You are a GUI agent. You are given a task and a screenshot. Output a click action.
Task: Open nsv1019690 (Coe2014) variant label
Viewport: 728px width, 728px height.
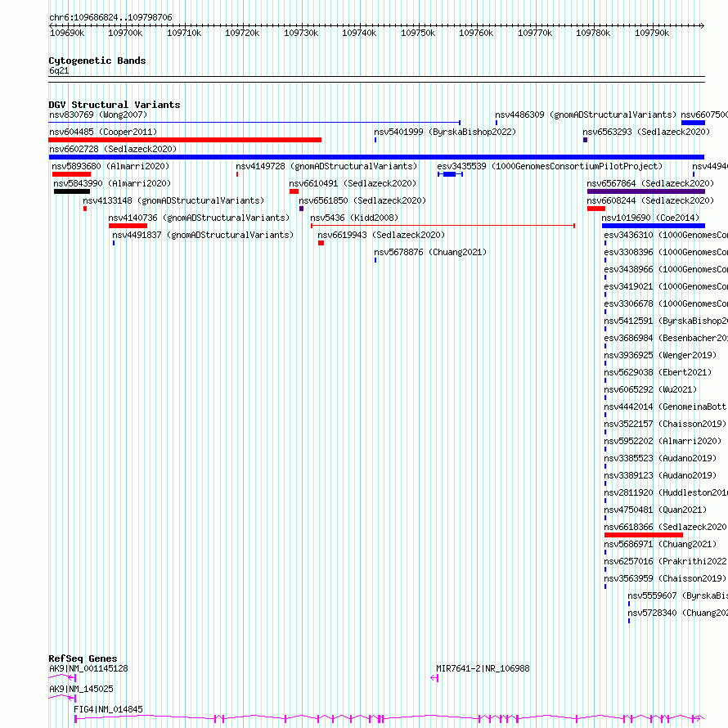[650, 218]
